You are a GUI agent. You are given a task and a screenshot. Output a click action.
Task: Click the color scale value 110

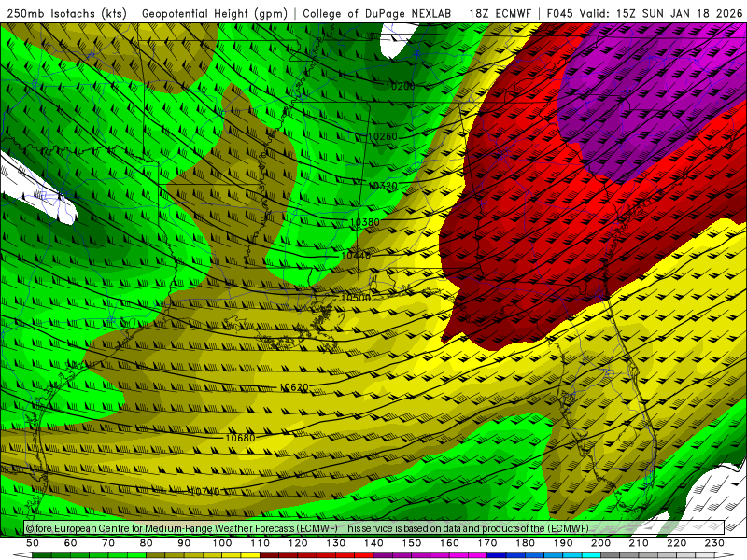(261, 543)
